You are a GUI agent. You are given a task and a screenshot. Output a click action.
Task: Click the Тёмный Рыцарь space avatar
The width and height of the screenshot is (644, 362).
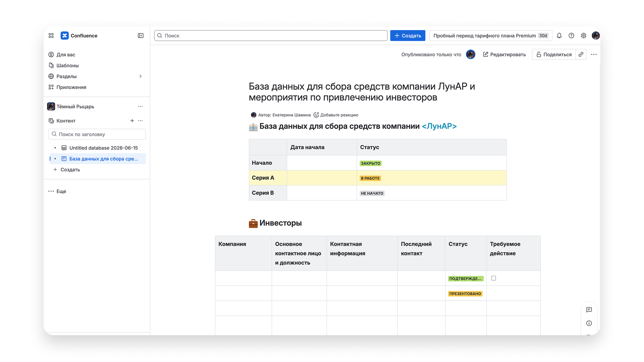[51, 107]
